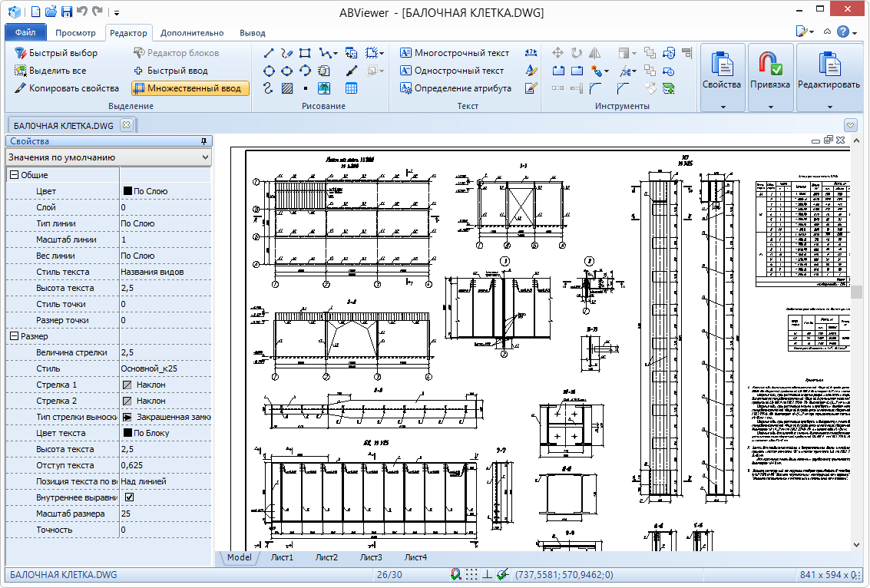The image size is (870, 588).
Task: Select the Rectangle drawing tool
Action: point(306,53)
